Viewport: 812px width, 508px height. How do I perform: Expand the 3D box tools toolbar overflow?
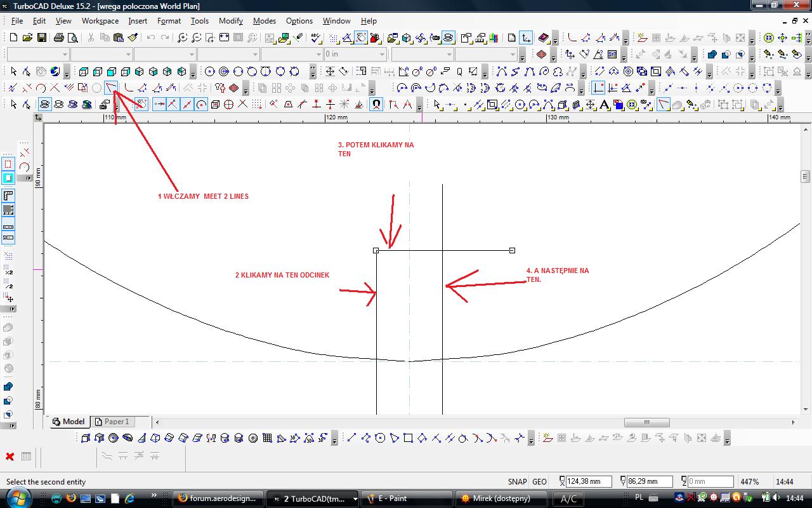tap(194, 72)
